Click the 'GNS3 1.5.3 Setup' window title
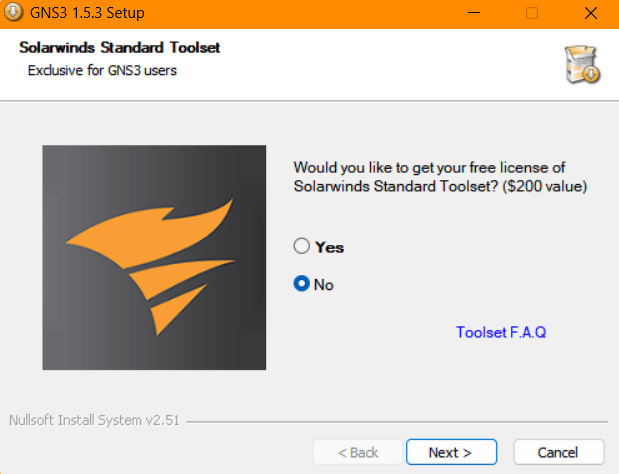619x474 pixels. (x=87, y=13)
